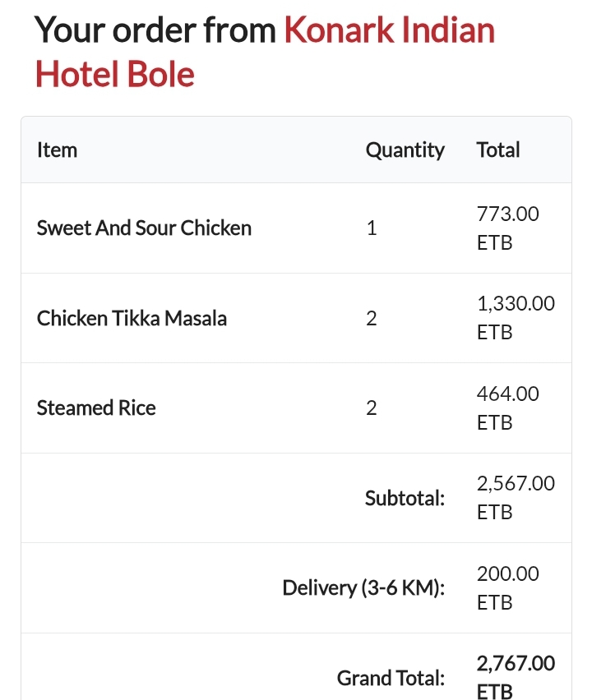Select the Chicken Tikka Masala item name

132,318
